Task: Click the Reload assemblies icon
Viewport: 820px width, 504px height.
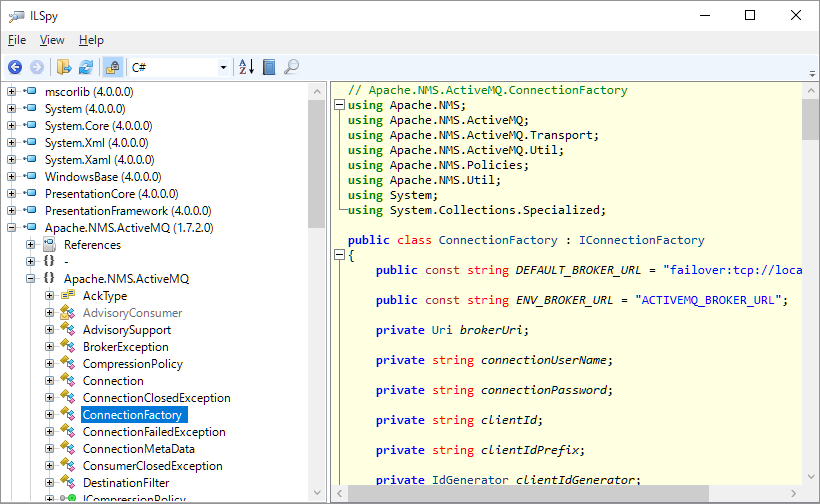Action: pos(86,67)
